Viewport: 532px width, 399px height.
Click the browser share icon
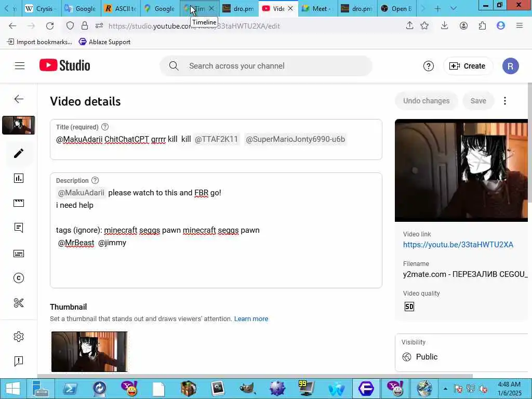(x=409, y=26)
